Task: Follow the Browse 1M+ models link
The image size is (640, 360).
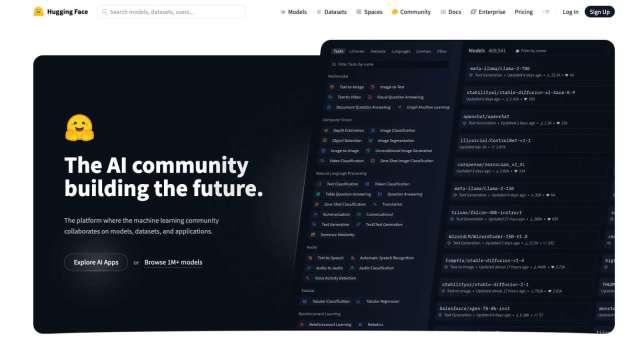Action: pyautogui.click(x=173, y=262)
